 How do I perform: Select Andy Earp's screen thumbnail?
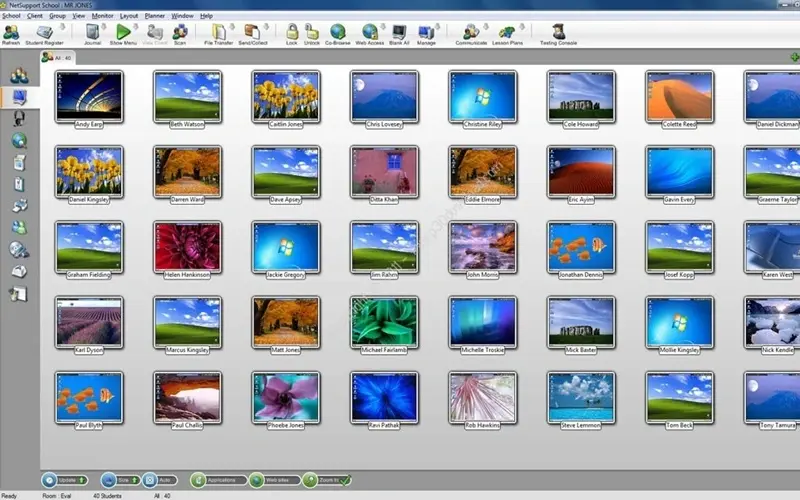tap(89, 96)
